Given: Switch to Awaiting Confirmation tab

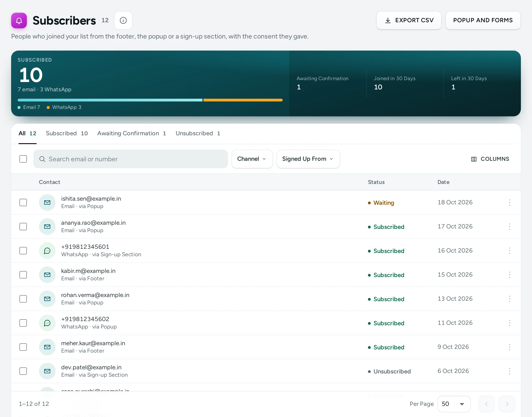Looking at the screenshot, I should (x=132, y=133).
